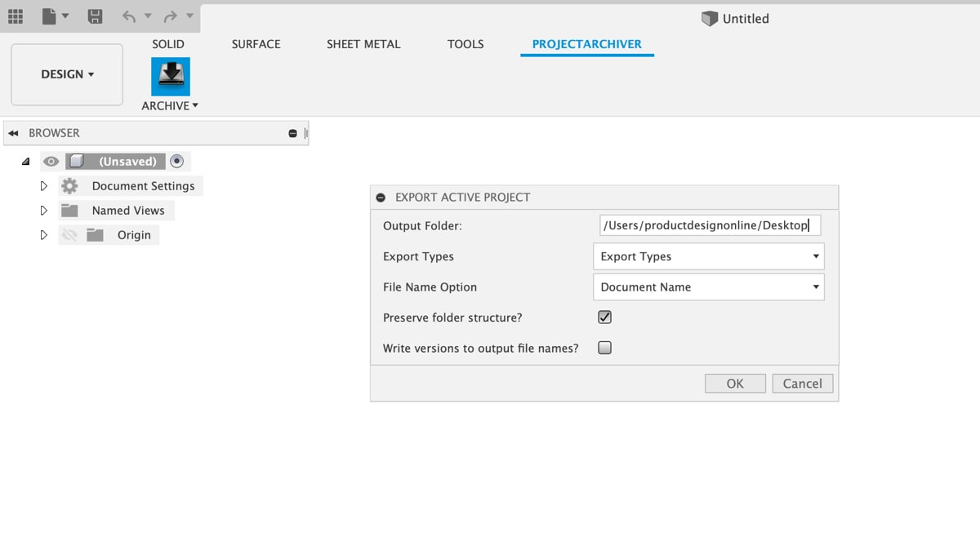Expand the Document Settings node
The height and width of the screenshot is (551, 980).
coord(44,186)
